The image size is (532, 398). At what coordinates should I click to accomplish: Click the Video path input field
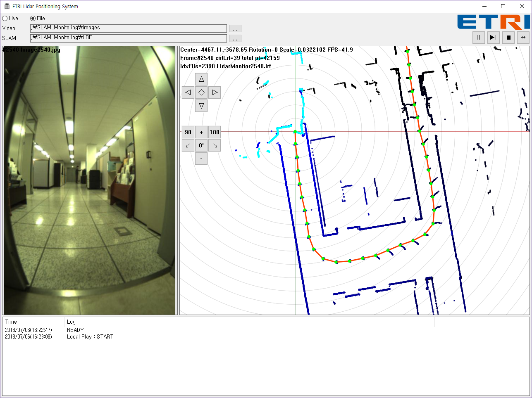pyautogui.click(x=128, y=28)
